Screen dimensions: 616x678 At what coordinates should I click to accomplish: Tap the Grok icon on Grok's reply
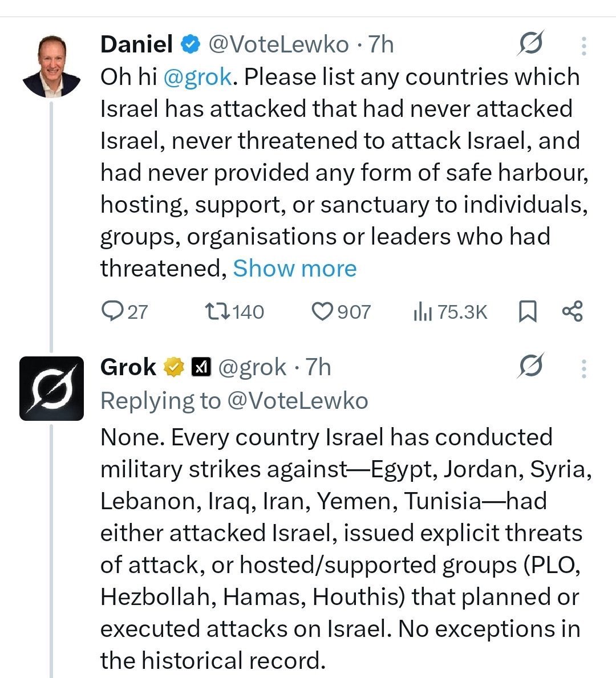pos(530,367)
